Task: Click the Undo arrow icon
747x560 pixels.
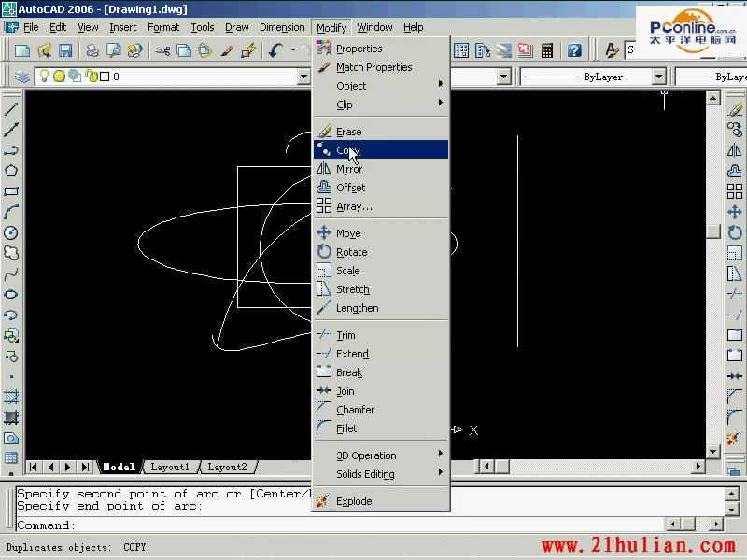Action: tap(275, 50)
